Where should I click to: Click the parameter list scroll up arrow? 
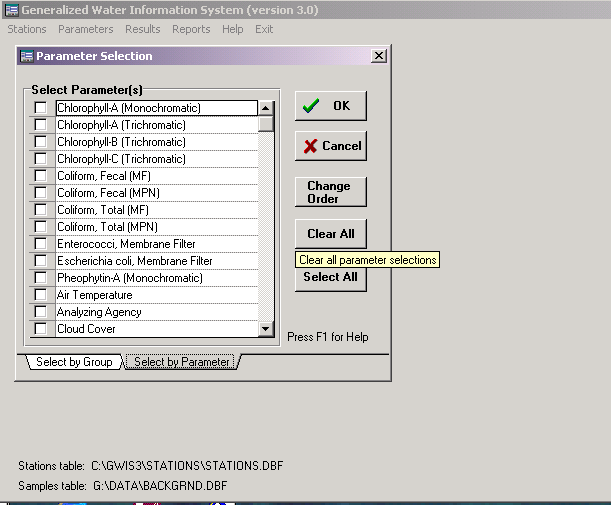pos(266,108)
